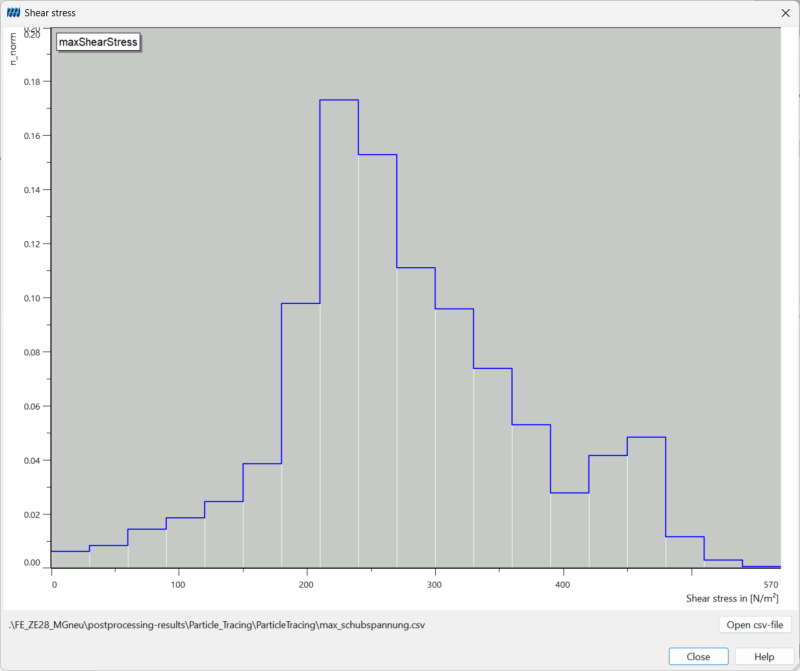Click the Open csv-file button

point(755,625)
